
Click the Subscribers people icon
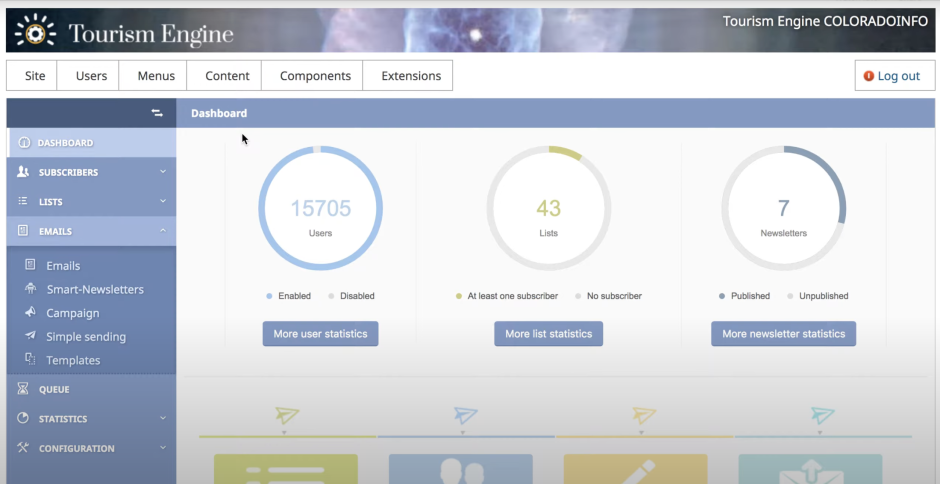click(x=24, y=172)
